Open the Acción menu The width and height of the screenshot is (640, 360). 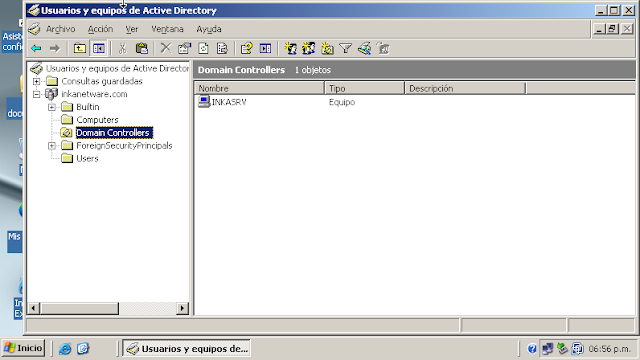[100, 29]
